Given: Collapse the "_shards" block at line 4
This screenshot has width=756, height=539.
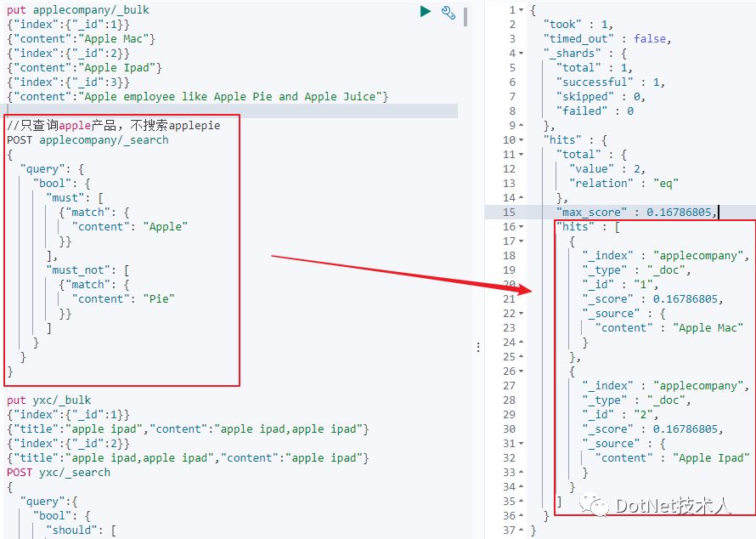Looking at the screenshot, I should [x=522, y=54].
